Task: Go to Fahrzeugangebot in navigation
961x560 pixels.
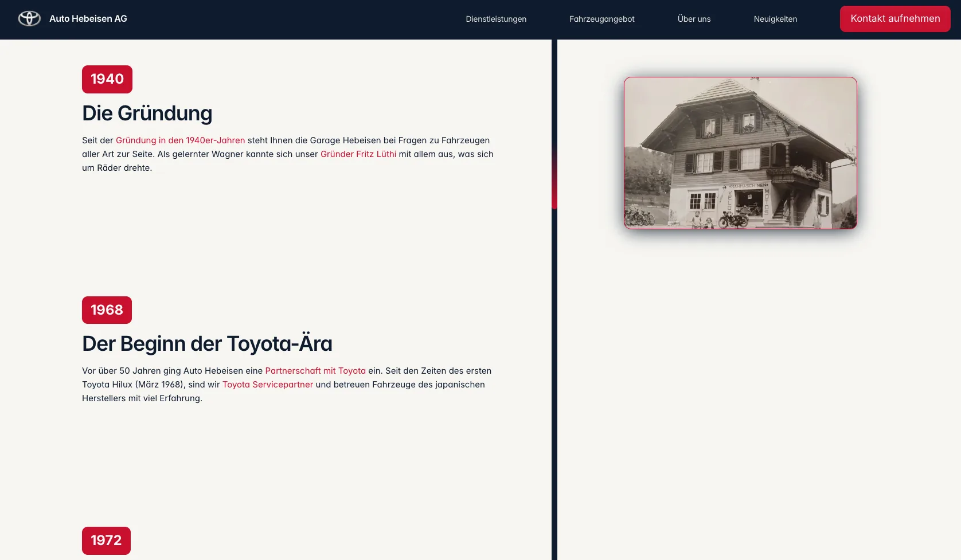Action: 602,19
